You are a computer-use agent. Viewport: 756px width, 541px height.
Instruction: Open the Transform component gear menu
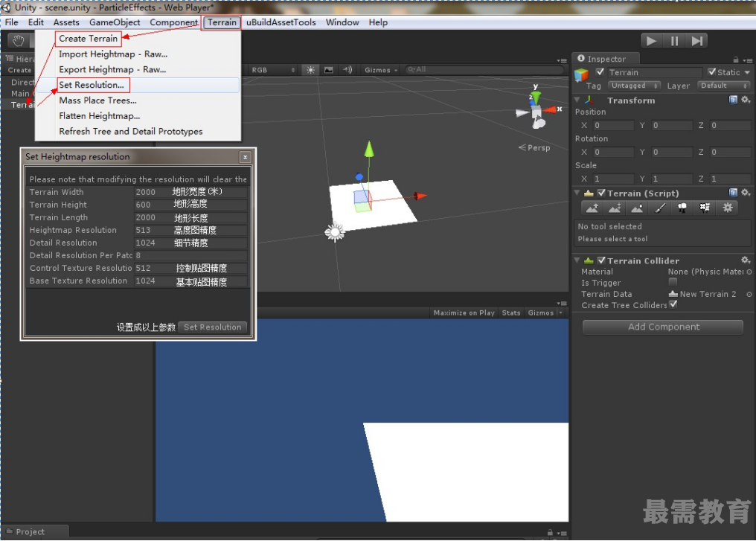click(x=746, y=100)
